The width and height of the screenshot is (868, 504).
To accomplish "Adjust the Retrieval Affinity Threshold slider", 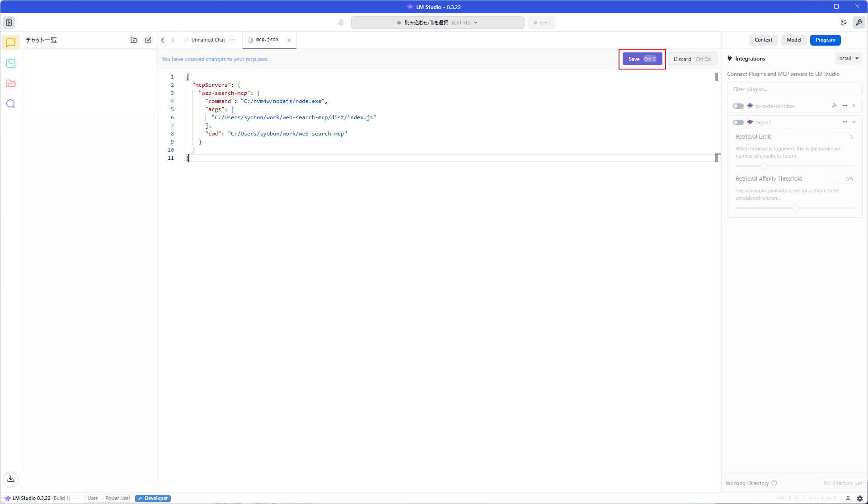I will coord(795,208).
